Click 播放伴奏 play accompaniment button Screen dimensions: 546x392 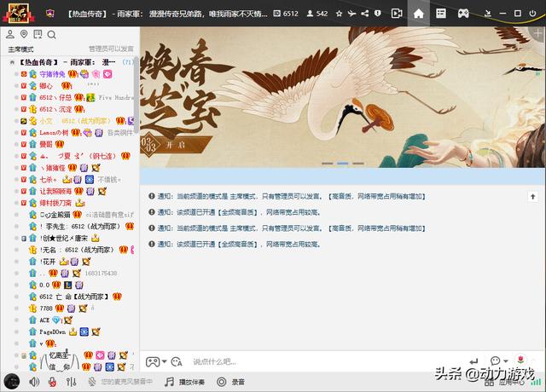click(x=184, y=382)
